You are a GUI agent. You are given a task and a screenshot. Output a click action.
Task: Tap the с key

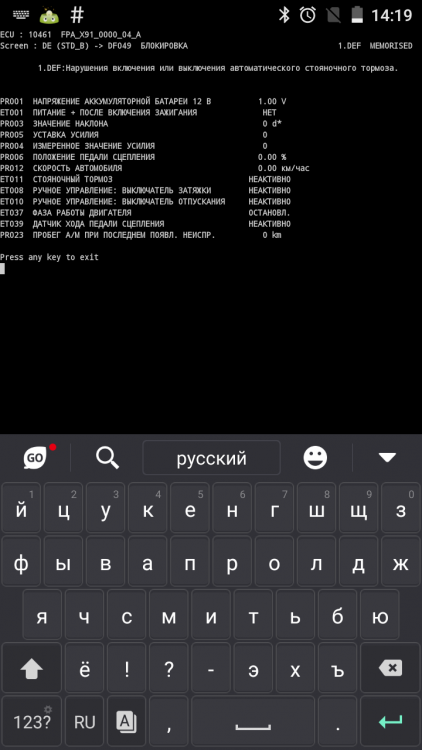point(126,615)
